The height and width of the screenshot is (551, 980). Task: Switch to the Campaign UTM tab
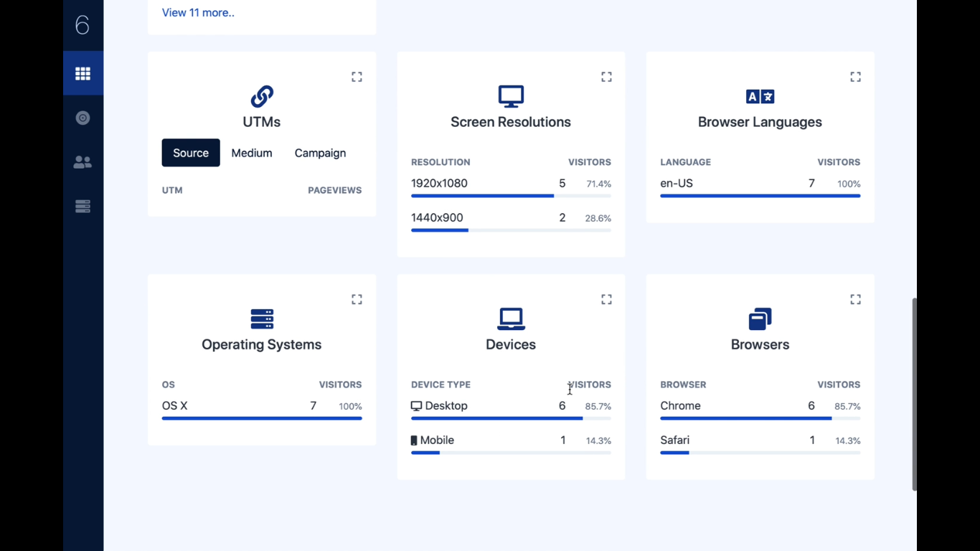coord(320,153)
